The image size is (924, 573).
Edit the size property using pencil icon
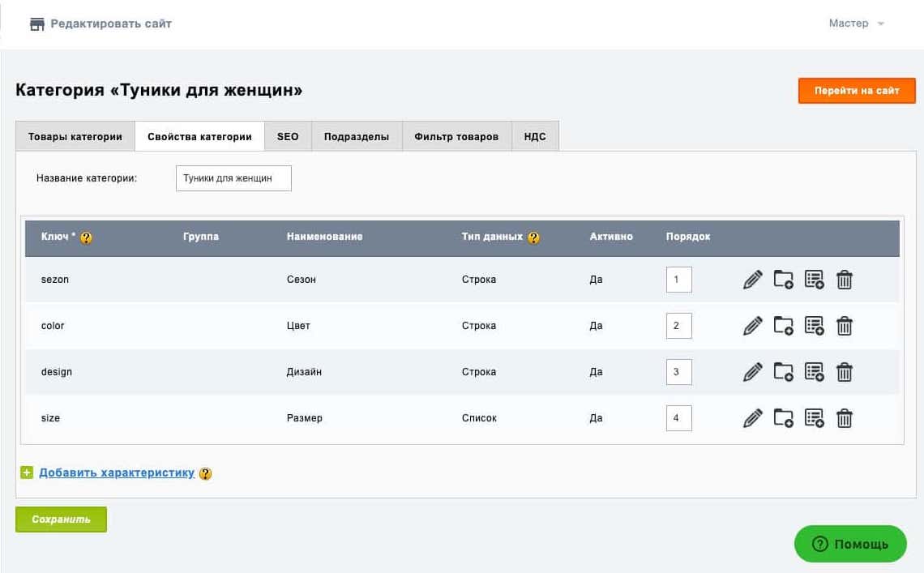click(752, 418)
